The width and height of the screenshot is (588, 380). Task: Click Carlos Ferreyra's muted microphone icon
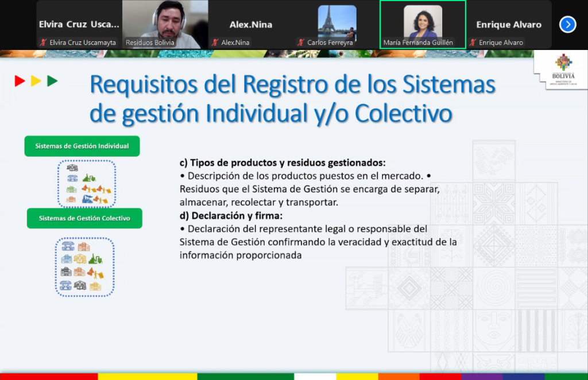point(301,42)
